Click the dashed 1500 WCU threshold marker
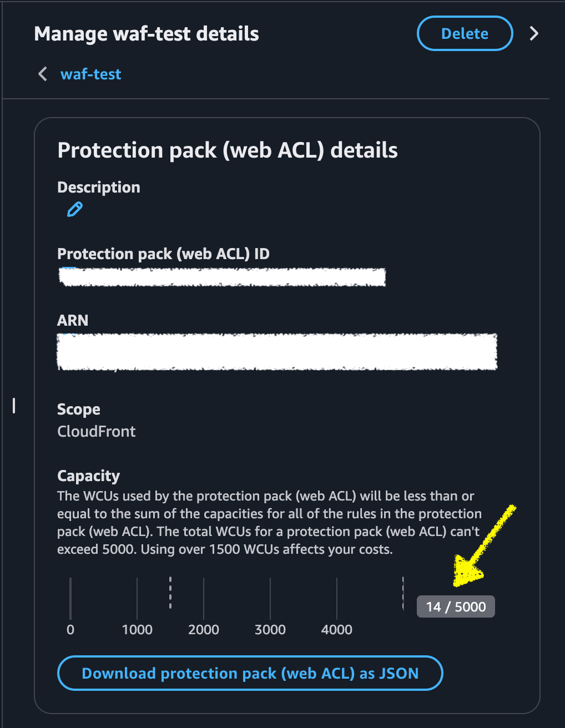565x728 pixels. point(170,593)
